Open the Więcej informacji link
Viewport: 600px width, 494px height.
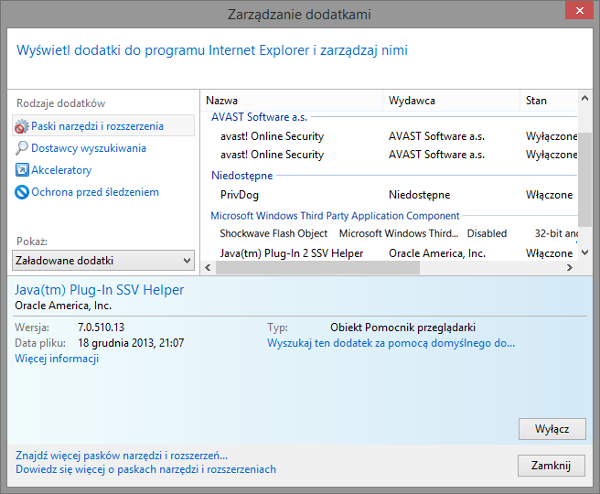pyautogui.click(x=57, y=359)
